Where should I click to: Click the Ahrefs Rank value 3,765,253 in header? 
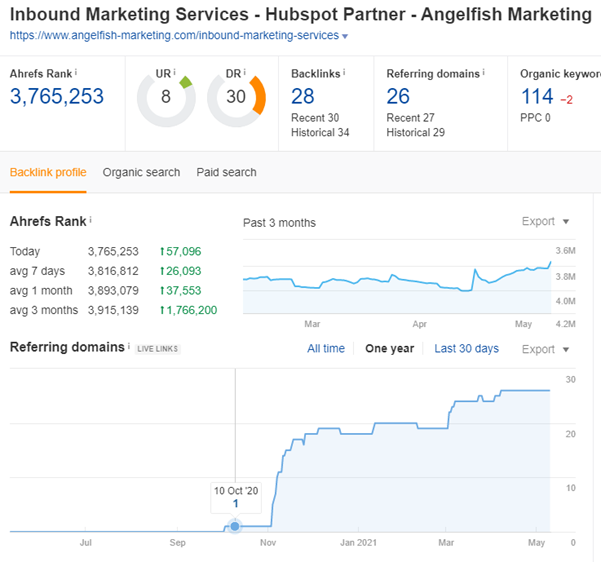(57, 96)
